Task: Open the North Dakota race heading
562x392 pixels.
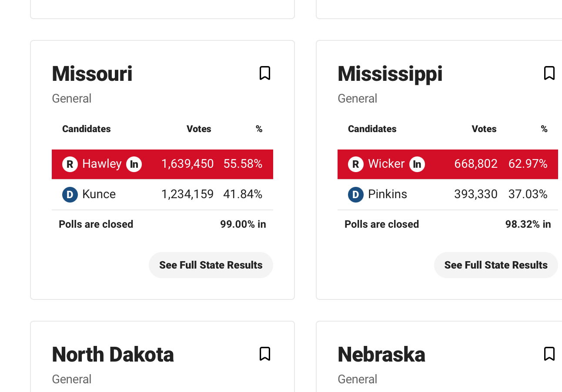Action: (x=113, y=354)
